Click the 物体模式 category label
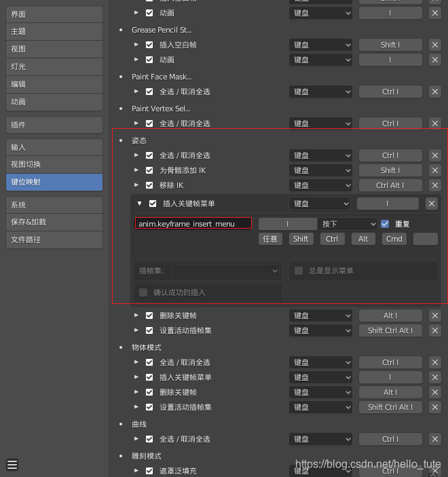 click(147, 347)
